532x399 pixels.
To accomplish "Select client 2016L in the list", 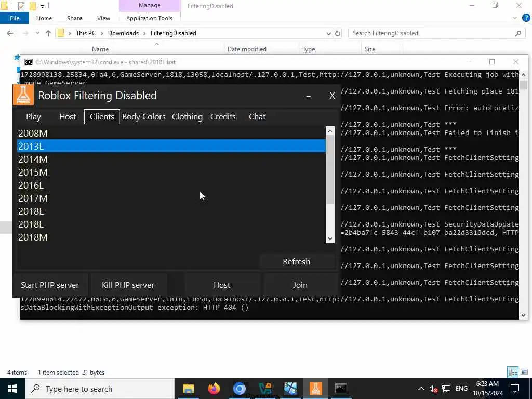I will [x=171, y=185].
